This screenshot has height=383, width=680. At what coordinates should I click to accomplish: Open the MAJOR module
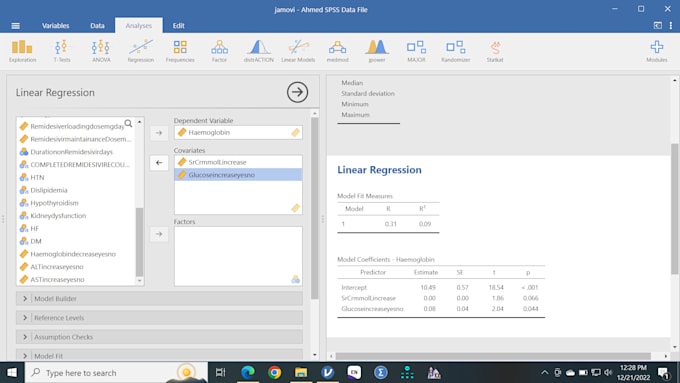[416, 51]
